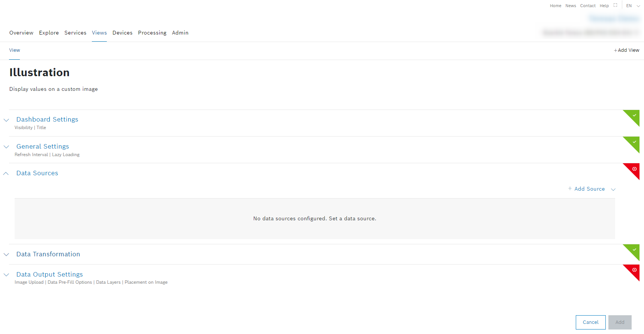
Task: Open the Help link in the header
Action: click(x=604, y=6)
